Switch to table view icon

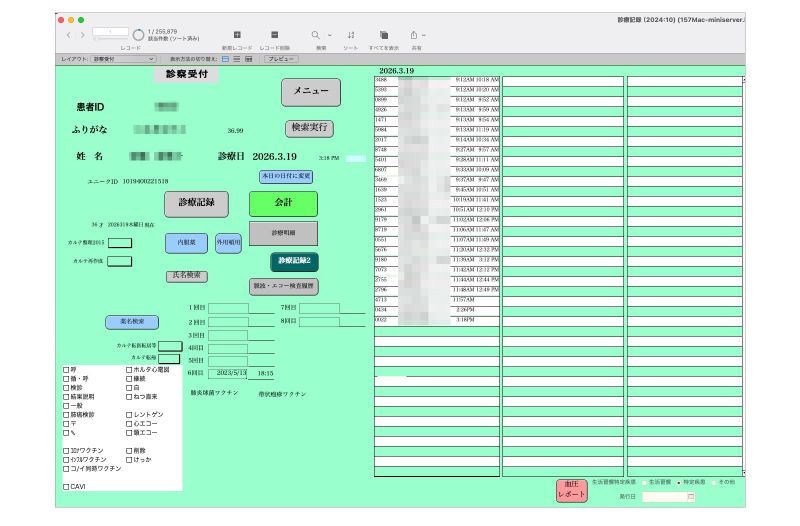[x=247, y=59]
